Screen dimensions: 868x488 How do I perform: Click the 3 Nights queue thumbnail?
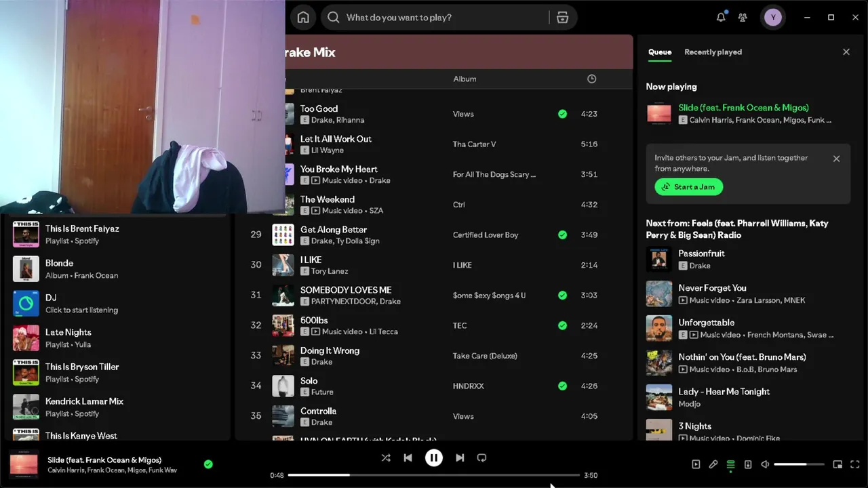(x=659, y=430)
